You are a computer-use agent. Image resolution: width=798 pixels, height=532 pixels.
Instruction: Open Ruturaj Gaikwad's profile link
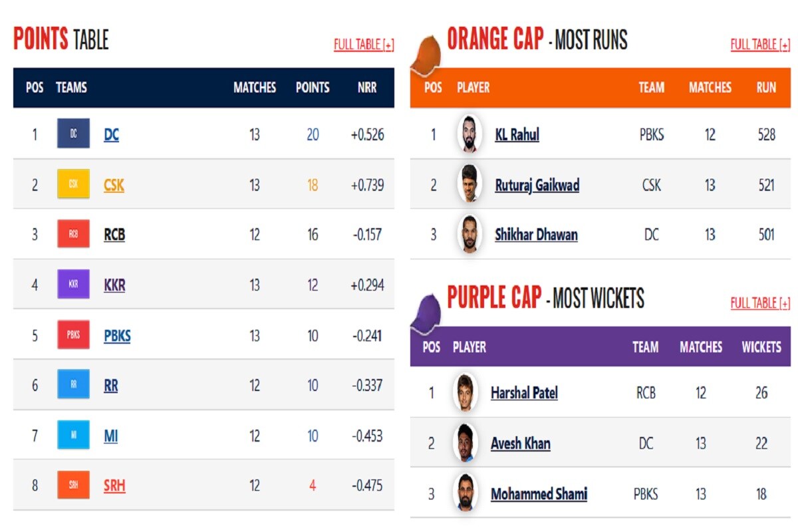(537, 185)
